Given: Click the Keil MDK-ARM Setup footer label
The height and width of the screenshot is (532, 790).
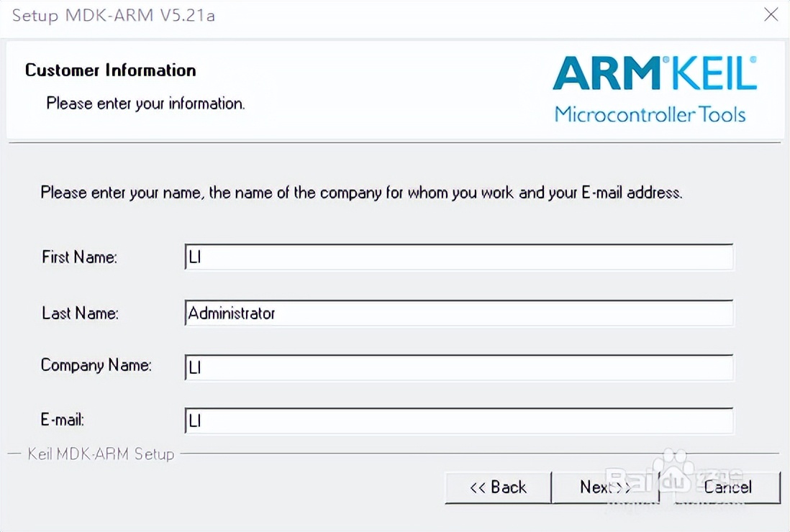Looking at the screenshot, I should click(101, 454).
